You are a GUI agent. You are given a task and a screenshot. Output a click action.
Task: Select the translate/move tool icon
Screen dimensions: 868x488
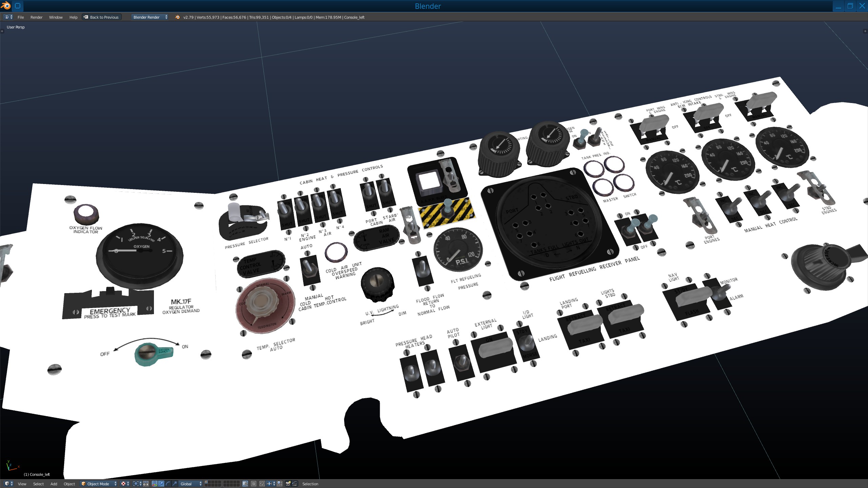click(x=161, y=483)
